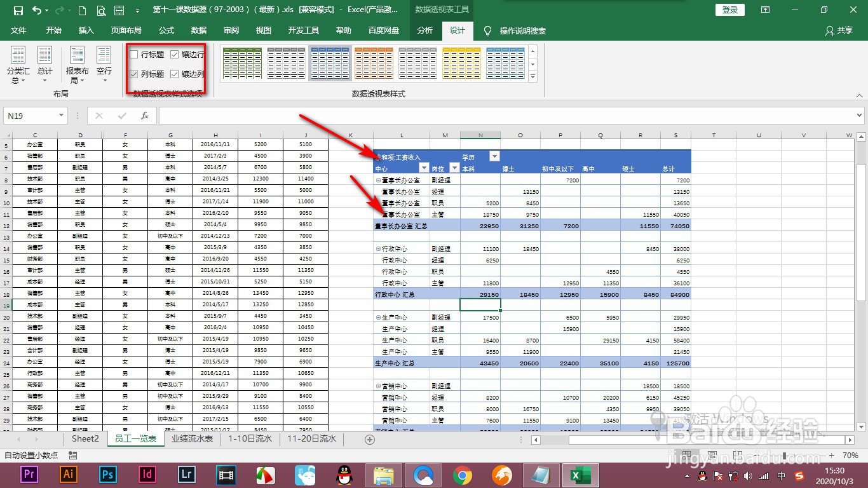This screenshot has width=868, height=488.
Task: Click the Save icon in quick access toolbar
Action: point(18,10)
